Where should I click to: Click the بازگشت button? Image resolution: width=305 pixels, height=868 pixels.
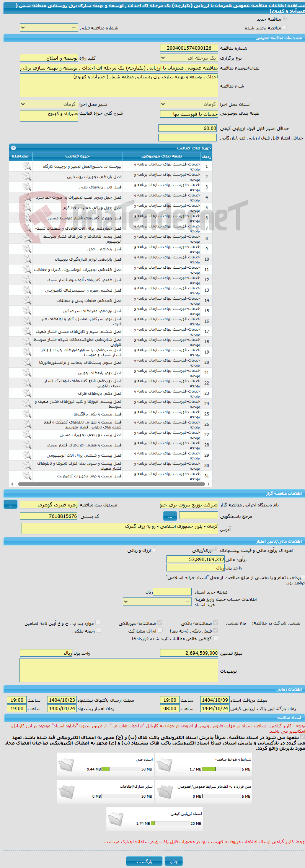[144, 861]
